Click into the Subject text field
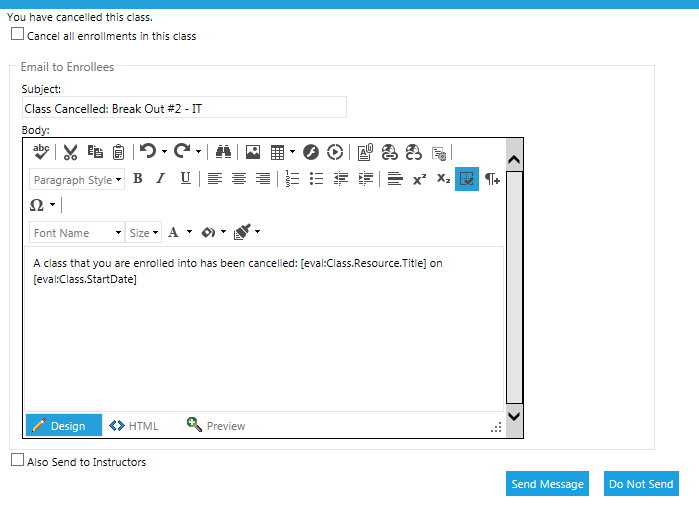Viewport: 699px width, 515px height. [x=184, y=108]
